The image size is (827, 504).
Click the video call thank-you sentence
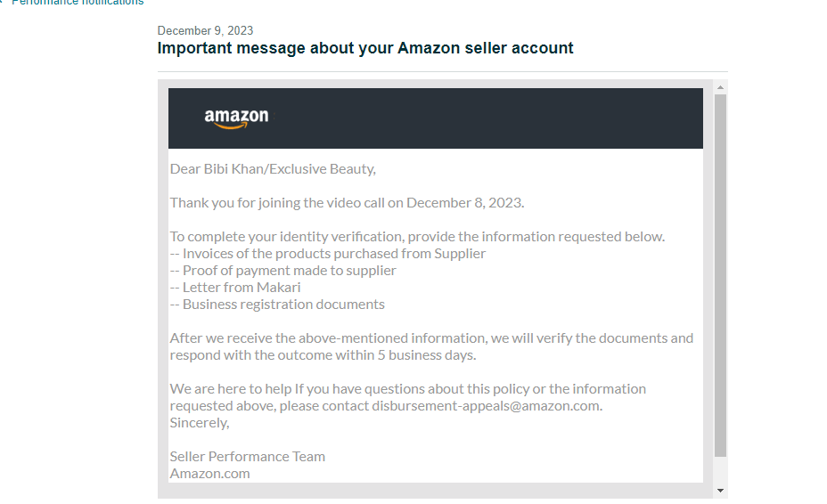click(347, 203)
